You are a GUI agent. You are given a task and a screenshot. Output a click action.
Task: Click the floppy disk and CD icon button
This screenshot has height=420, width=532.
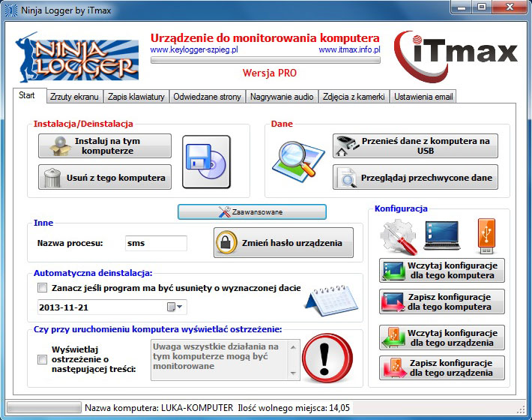point(206,161)
